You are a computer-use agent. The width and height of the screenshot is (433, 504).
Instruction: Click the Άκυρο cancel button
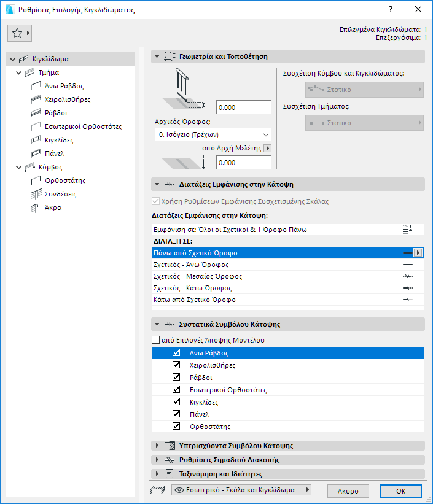[x=348, y=490]
